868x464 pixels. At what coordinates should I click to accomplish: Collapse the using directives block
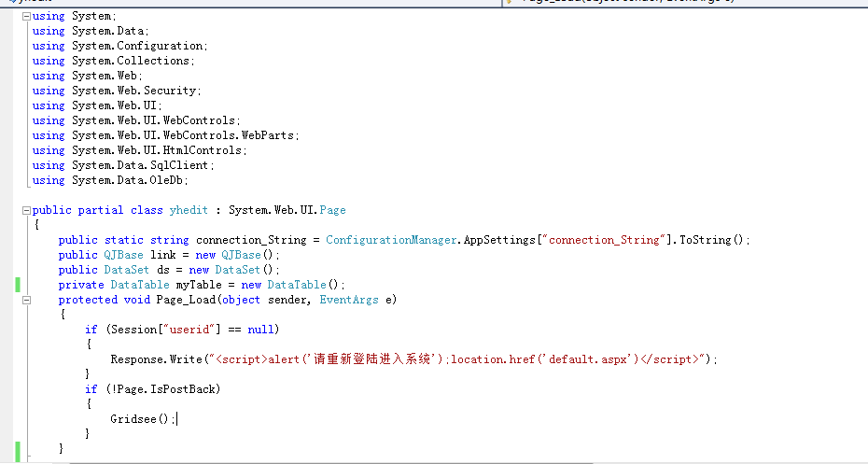(26, 16)
